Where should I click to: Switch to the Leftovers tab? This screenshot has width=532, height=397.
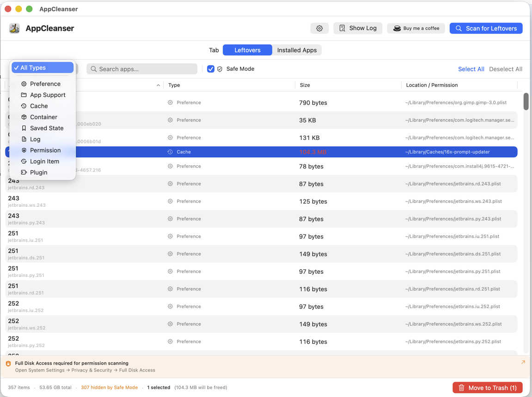(x=247, y=50)
